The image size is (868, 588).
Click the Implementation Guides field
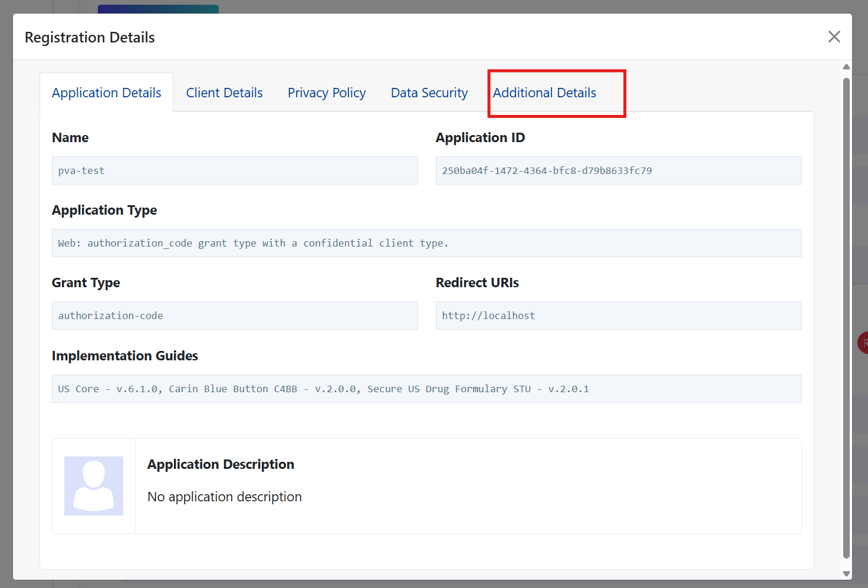coord(427,389)
